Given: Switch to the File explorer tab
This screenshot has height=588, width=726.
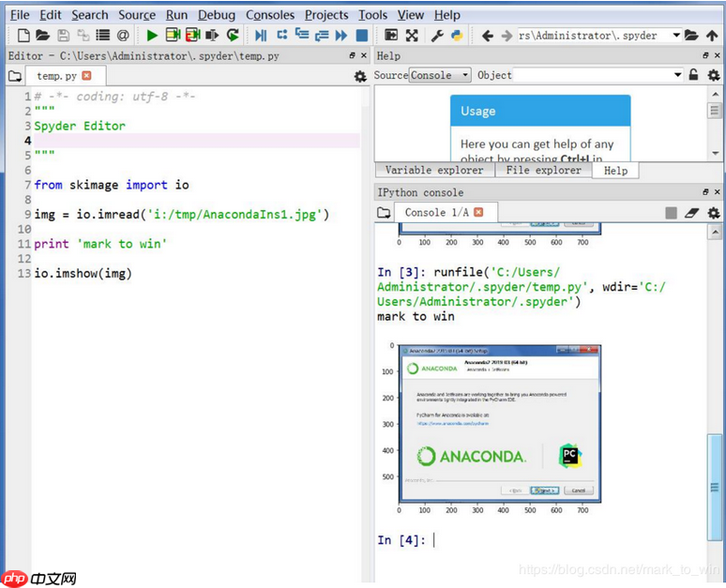Looking at the screenshot, I should (543, 171).
